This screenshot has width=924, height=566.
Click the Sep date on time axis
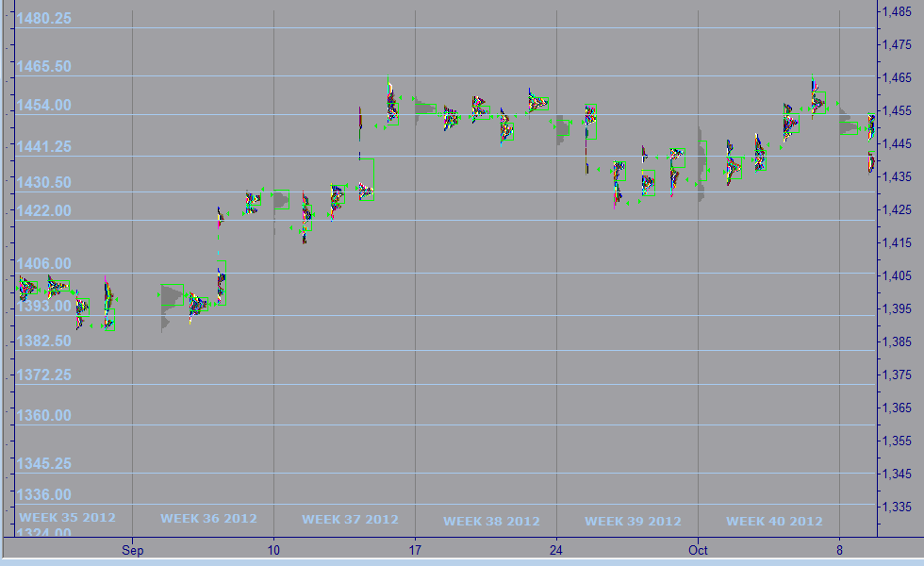click(133, 549)
